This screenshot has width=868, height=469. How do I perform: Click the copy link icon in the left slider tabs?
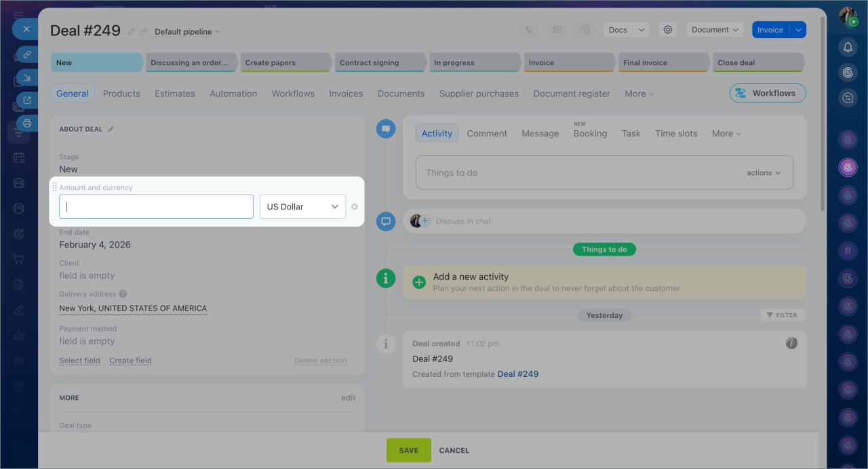[27, 54]
